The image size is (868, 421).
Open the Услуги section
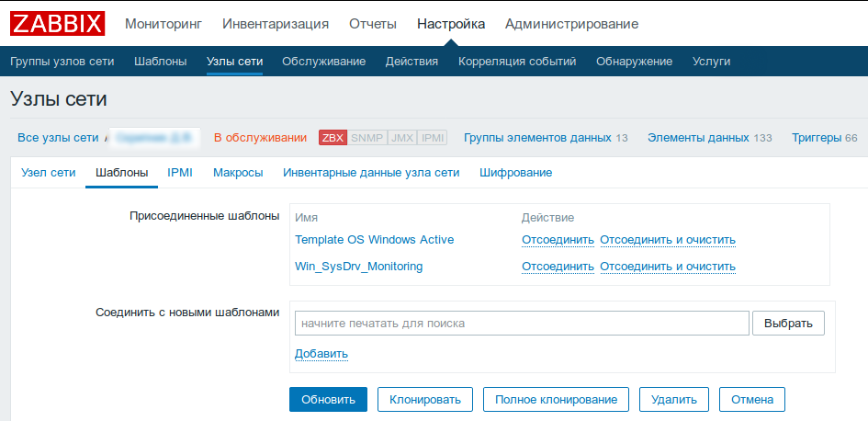pyautogui.click(x=711, y=62)
